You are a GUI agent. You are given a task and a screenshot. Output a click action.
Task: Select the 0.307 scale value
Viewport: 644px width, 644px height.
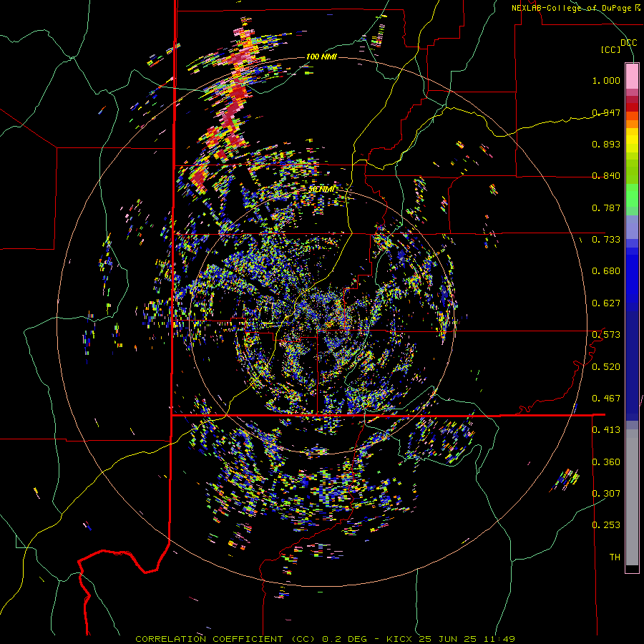pyautogui.click(x=606, y=494)
